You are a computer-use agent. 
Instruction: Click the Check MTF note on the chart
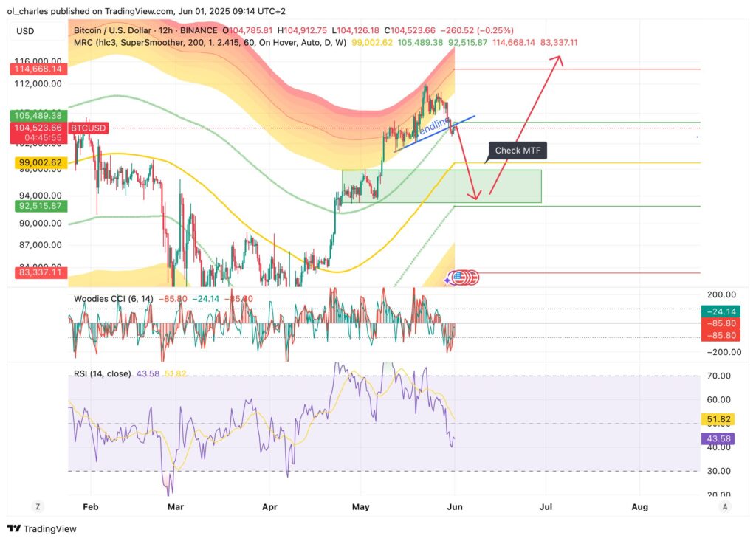coord(517,150)
